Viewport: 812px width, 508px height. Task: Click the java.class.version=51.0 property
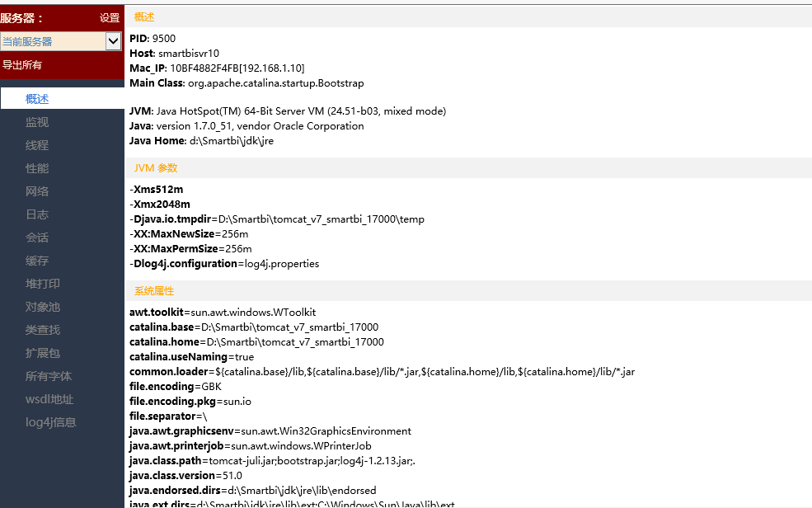tap(185, 476)
